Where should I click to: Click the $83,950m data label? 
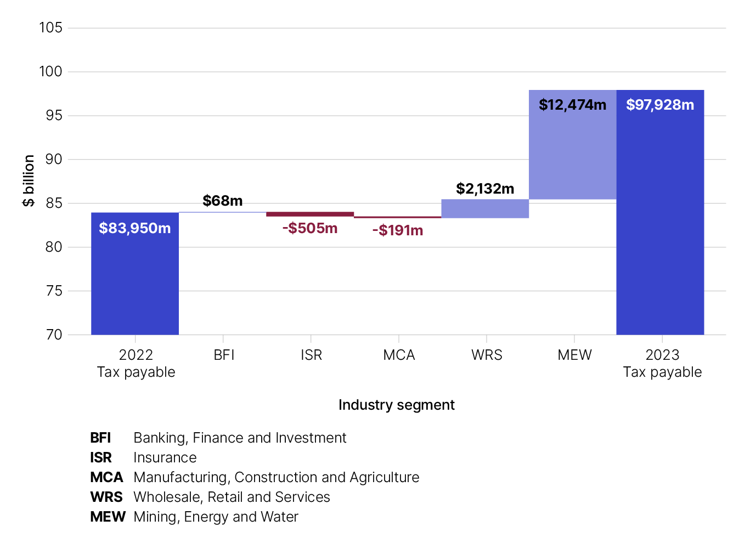(134, 228)
